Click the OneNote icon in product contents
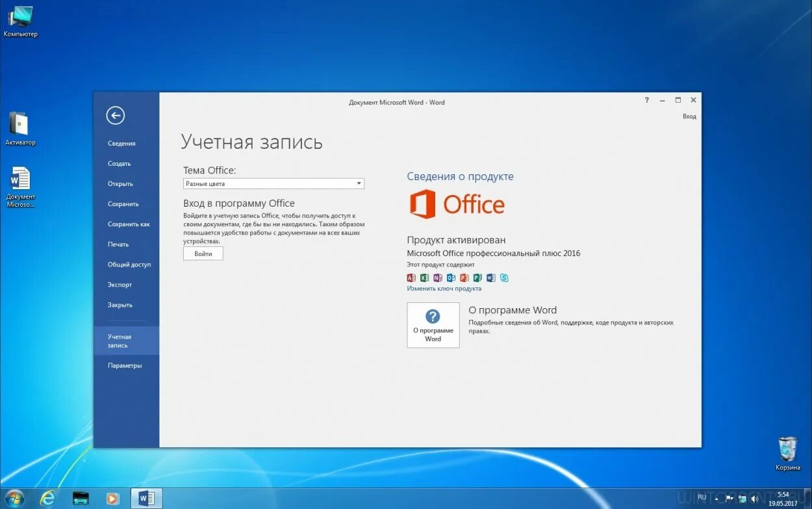 click(x=437, y=278)
